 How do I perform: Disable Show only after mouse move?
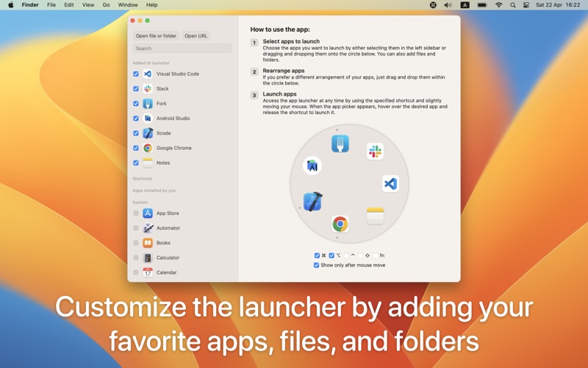click(317, 265)
